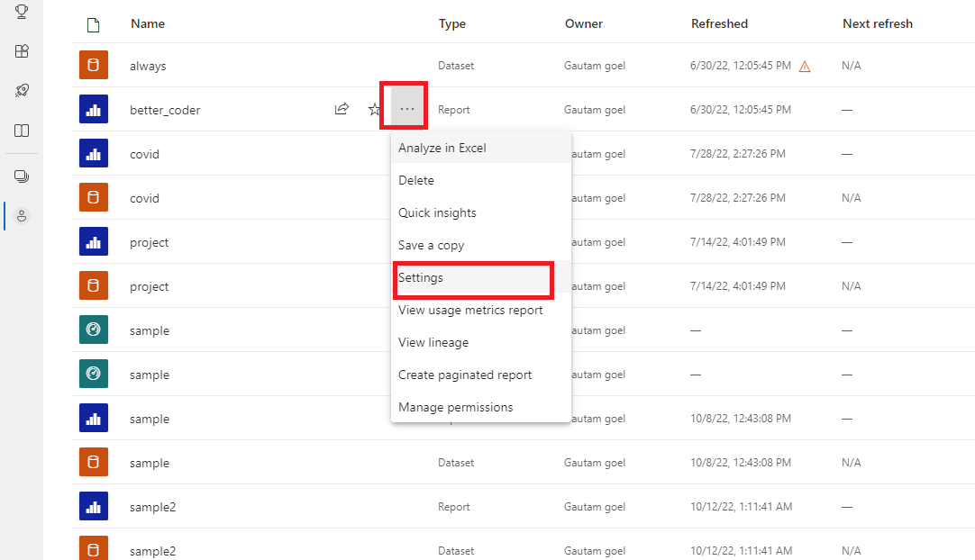Open the Workspaces icon in sidebar
The height and width of the screenshot is (560, 975).
pos(23,176)
